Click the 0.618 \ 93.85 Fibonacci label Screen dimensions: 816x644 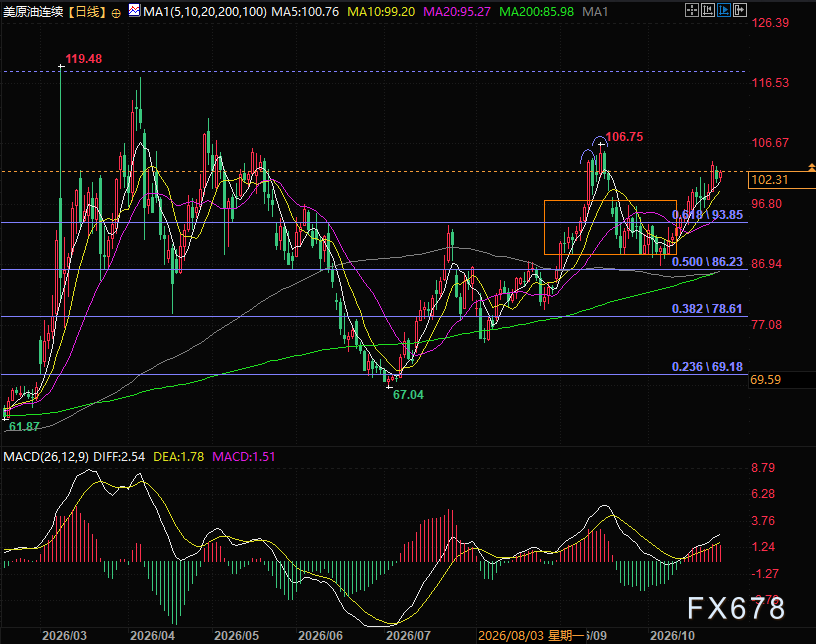tap(707, 214)
